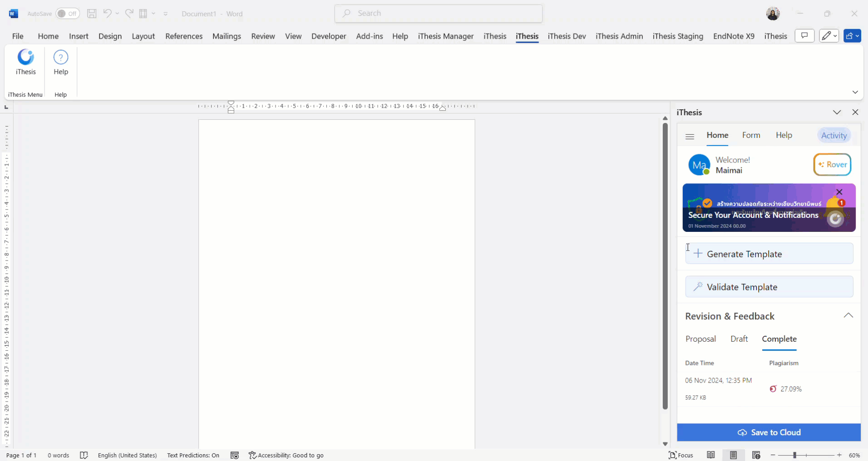
Task: Click the 06 Nov 2024, 12:35 PM revision entry
Action: pyautogui.click(x=769, y=389)
